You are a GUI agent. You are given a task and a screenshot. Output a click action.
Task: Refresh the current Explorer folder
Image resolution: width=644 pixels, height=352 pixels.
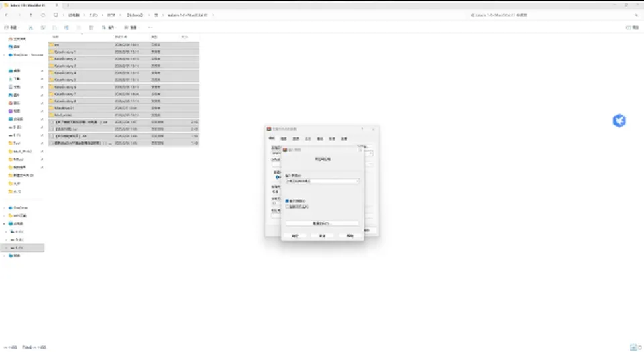pos(43,15)
